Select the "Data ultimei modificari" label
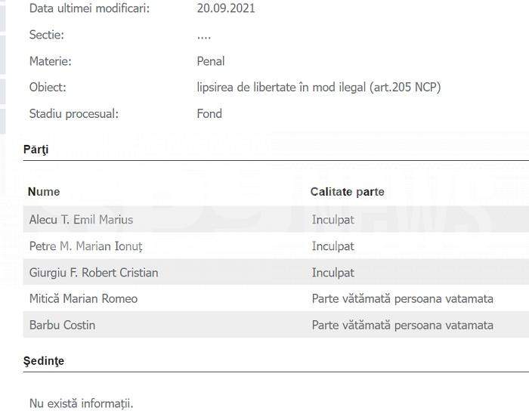The width and height of the screenshot is (529, 420). [x=89, y=9]
